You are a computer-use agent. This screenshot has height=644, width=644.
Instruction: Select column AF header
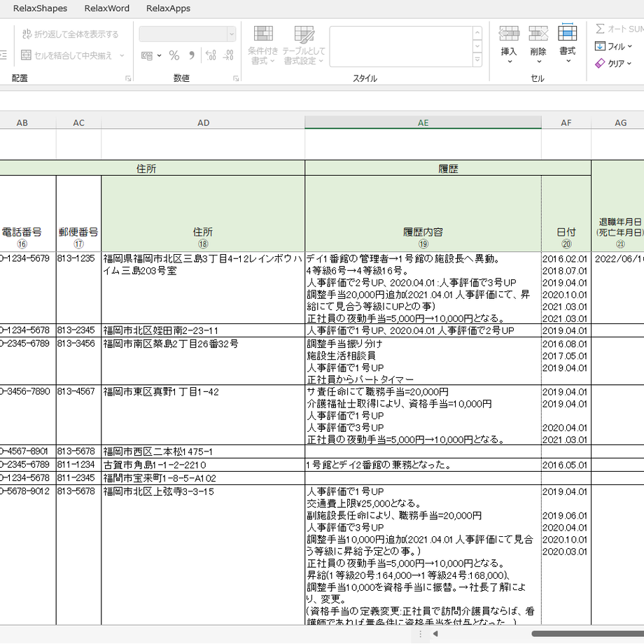566,122
